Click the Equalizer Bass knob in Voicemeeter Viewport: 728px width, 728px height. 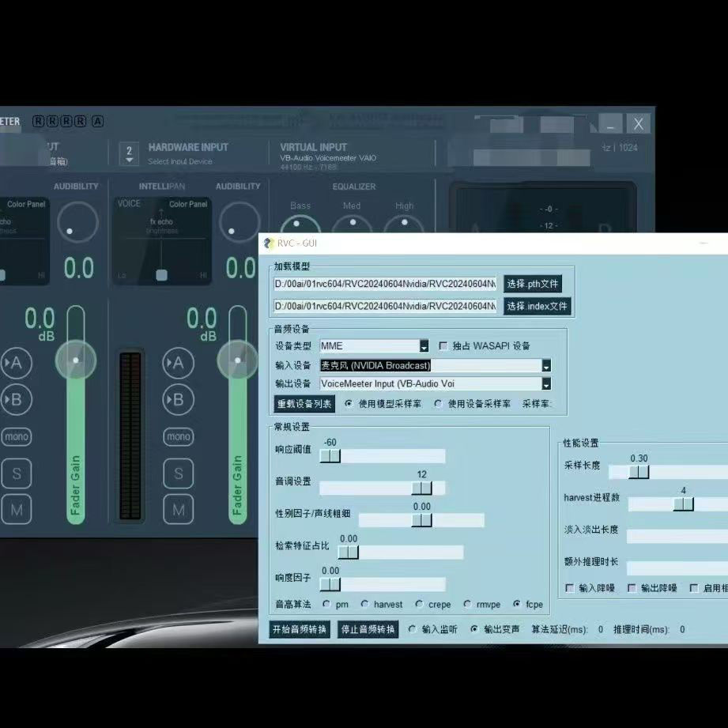click(x=300, y=224)
